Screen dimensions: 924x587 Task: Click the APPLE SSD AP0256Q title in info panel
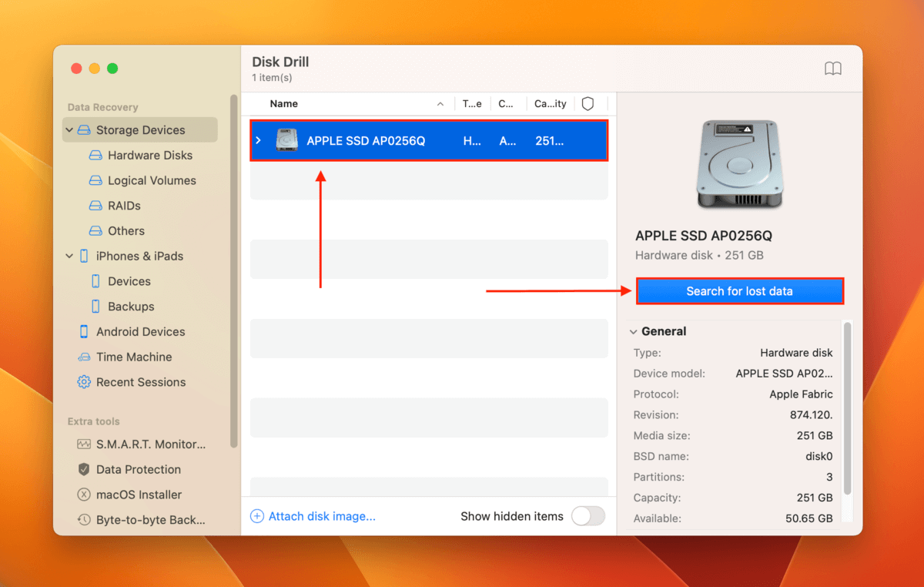tap(704, 236)
